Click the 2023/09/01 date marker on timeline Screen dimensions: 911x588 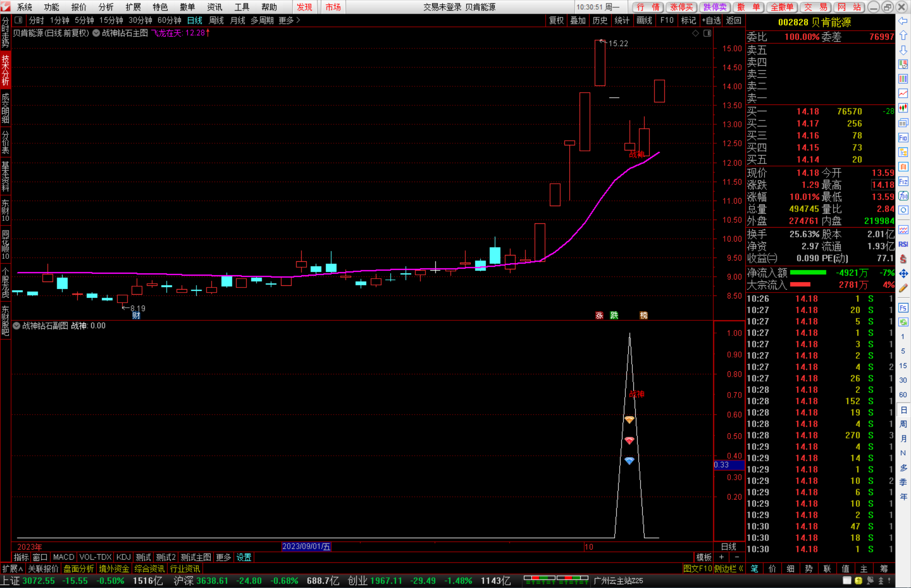point(306,547)
